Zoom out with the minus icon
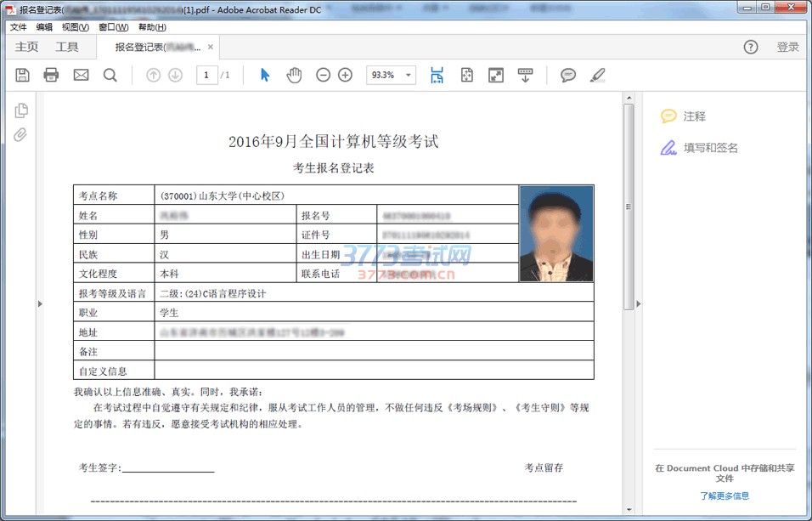The width and height of the screenshot is (812, 521). 323,75
